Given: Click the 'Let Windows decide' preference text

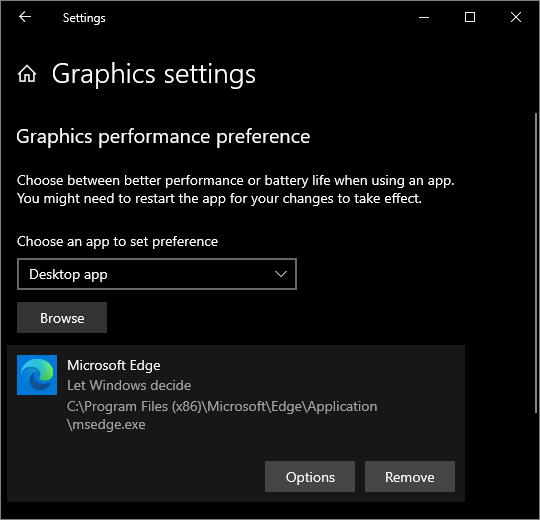Looking at the screenshot, I should pos(129,385).
